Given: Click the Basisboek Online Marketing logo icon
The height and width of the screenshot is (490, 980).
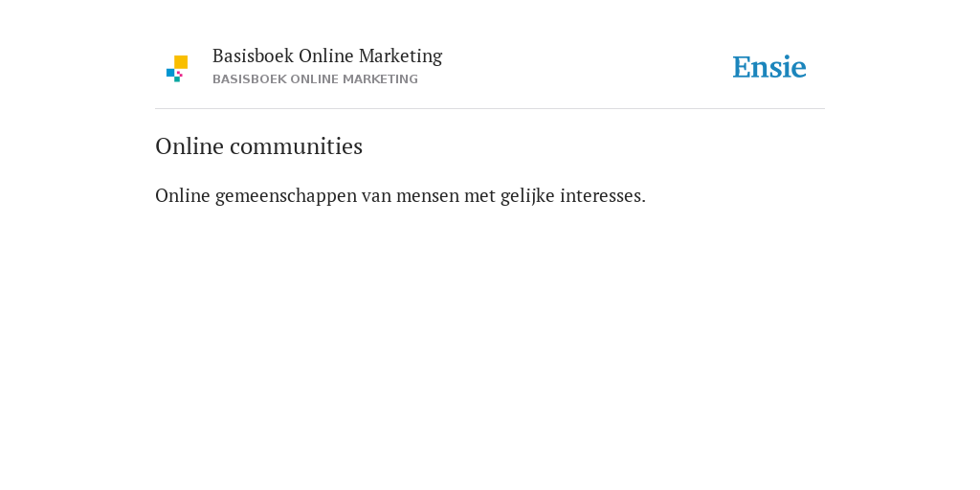Looking at the screenshot, I should tap(177, 69).
